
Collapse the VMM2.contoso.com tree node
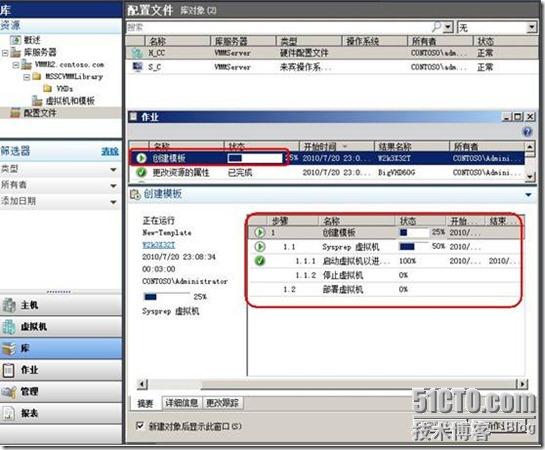(x=16, y=65)
